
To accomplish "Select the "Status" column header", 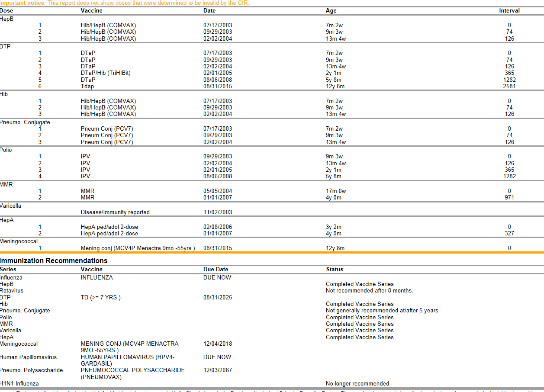I will (335, 270).
